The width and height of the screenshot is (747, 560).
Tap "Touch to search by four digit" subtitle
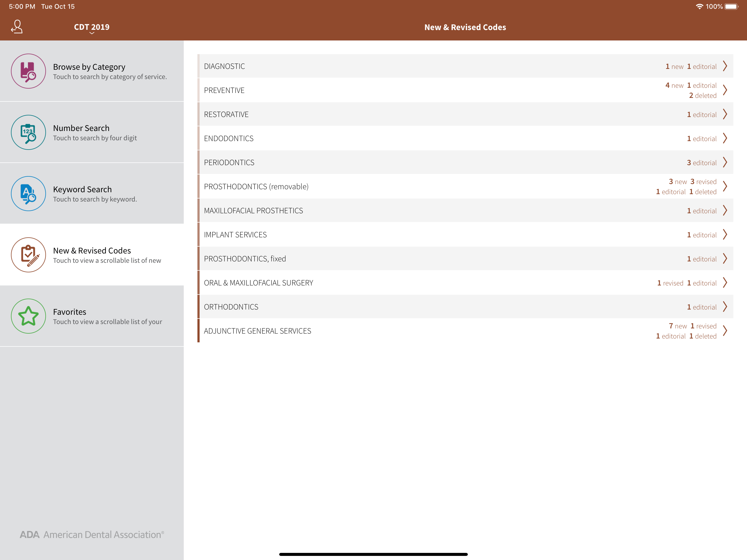pos(95,138)
